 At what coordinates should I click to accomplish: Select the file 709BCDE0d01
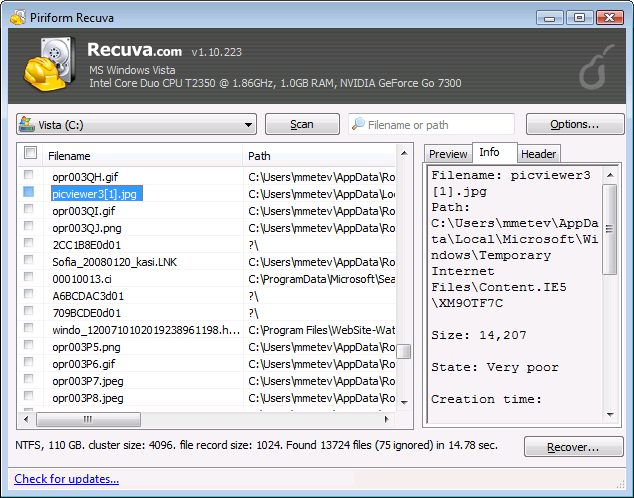(x=87, y=313)
